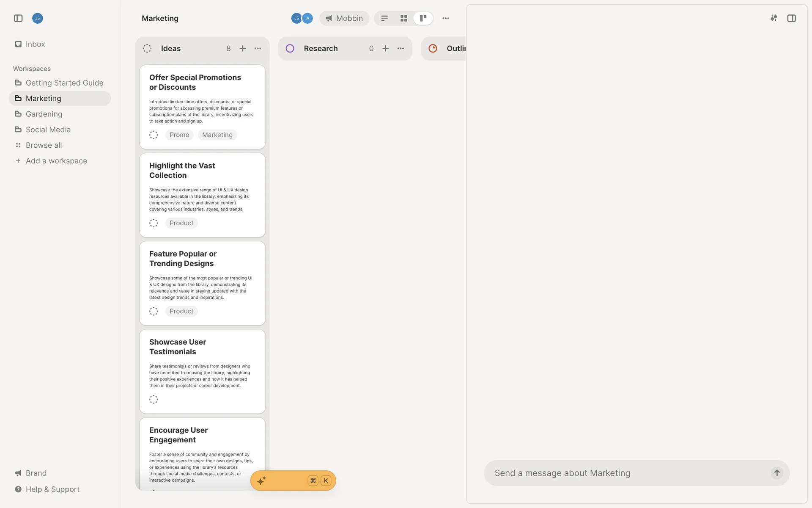Open Research column options menu
Viewport: 812px width, 508px height.
pyautogui.click(x=401, y=49)
